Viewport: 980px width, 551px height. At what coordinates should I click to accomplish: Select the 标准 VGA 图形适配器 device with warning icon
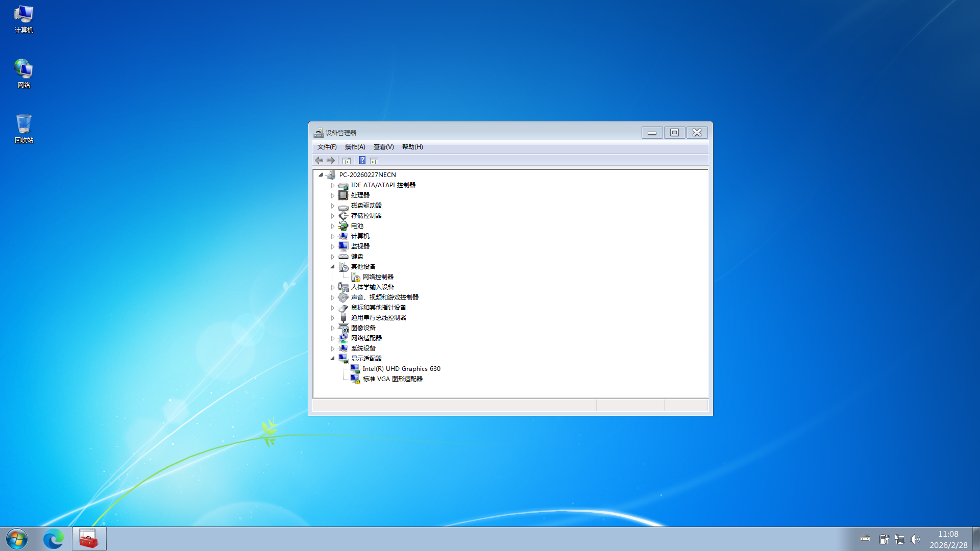pyautogui.click(x=392, y=379)
